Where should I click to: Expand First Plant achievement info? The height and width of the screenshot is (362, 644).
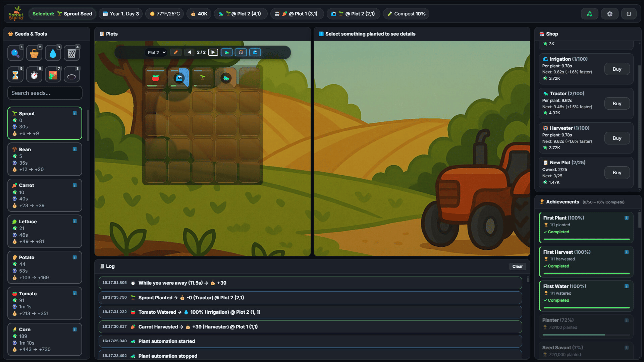(626, 218)
